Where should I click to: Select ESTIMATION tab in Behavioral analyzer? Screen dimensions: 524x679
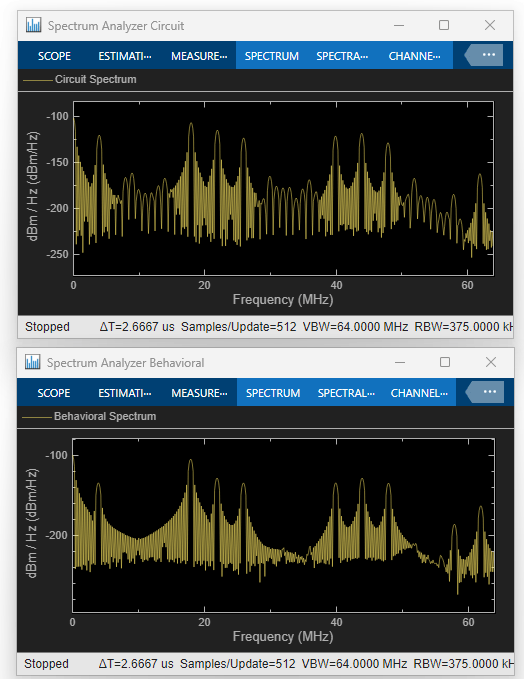coord(125,393)
